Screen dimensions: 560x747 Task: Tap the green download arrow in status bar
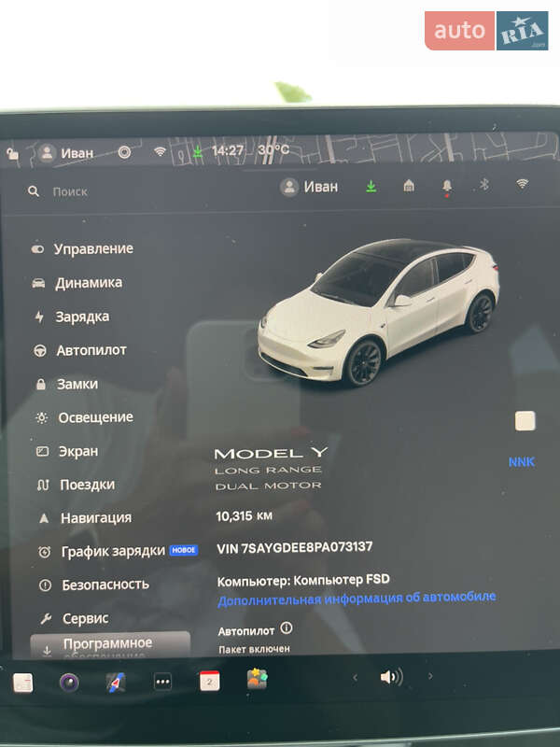coord(198,152)
